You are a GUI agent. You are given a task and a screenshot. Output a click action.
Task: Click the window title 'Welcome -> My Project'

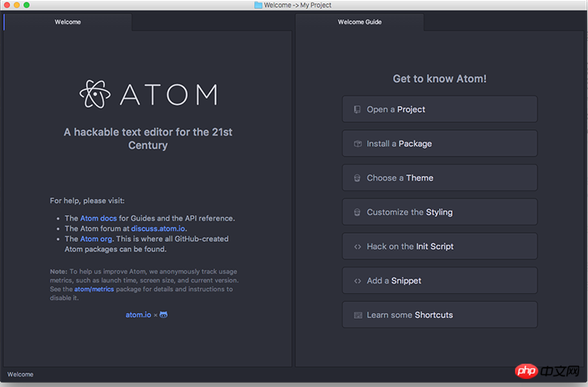coord(298,5)
